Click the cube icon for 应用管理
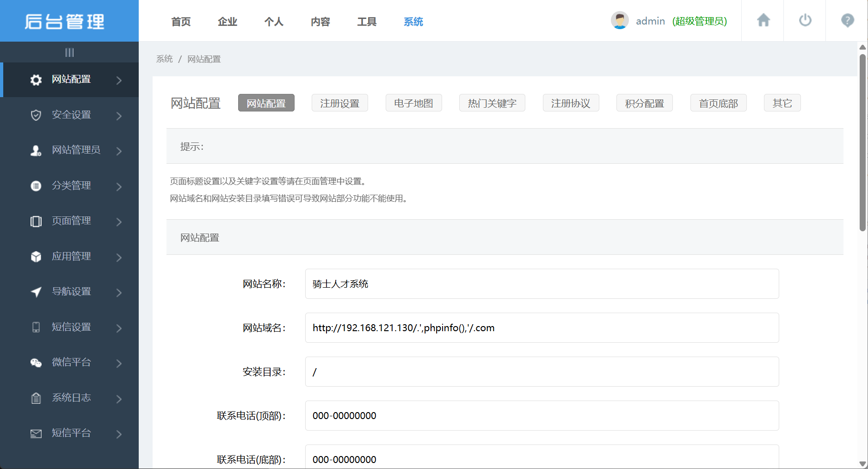The height and width of the screenshot is (469, 868). (x=36, y=257)
